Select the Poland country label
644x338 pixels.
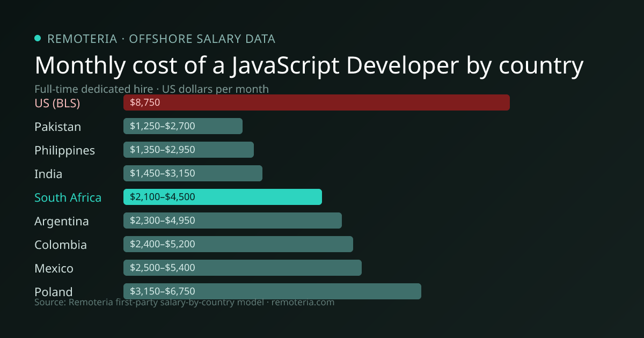[x=53, y=292]
